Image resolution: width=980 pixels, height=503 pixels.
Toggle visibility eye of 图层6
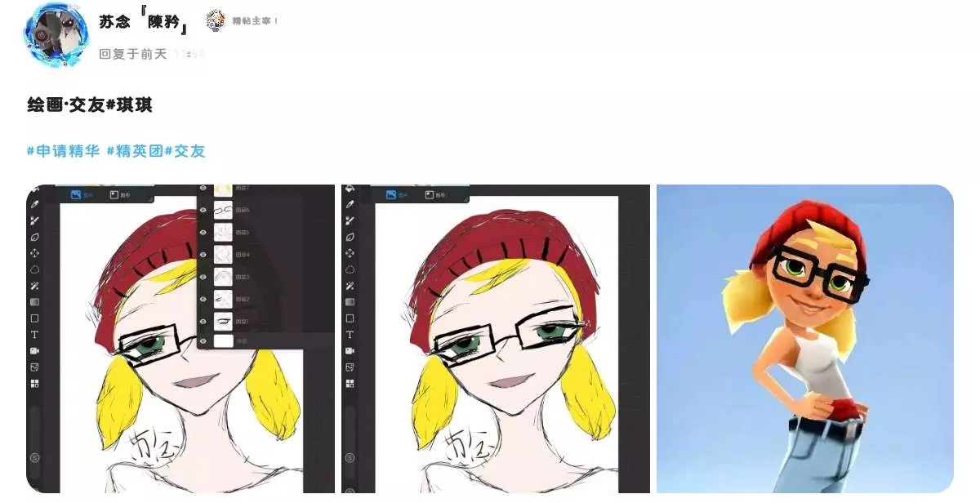pyautogui.click(x=203, y=210)
